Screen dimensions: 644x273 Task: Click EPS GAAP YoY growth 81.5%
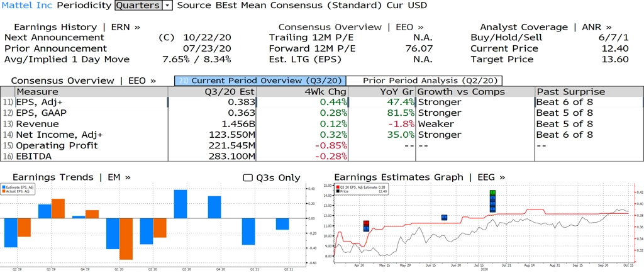(x=400, y=113)
